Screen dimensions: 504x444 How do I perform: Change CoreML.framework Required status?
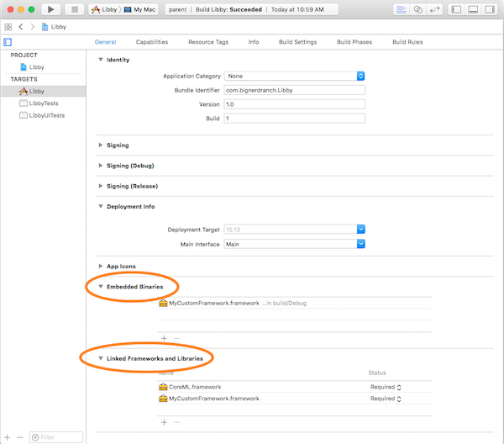pyautogui.click(x=386, y=387)
